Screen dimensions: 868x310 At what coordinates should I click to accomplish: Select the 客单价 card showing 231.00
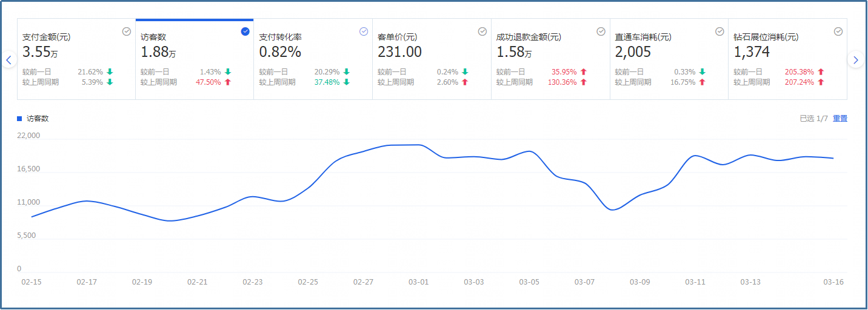click(432, 59)
